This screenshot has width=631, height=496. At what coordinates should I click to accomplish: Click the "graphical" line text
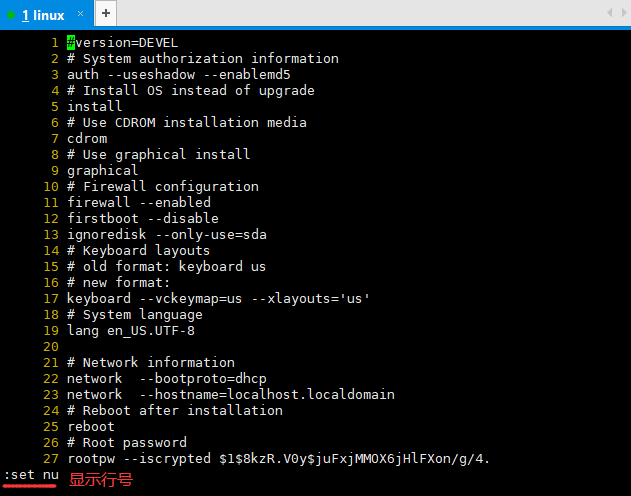pyautogui.click(x=102, y=170)
